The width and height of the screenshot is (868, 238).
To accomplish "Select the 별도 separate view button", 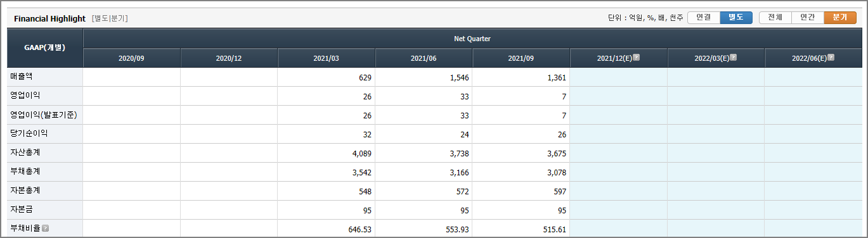I will (735, 18).
